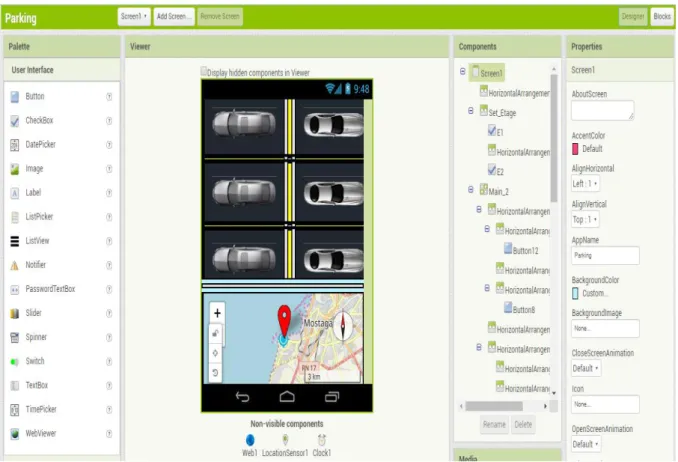678x462 pixels.
Task: Select the WebViewer component icon
Action: tap(15, 434)
